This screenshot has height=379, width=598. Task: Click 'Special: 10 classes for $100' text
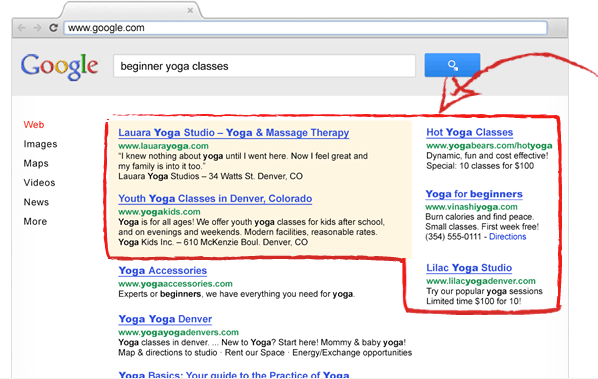480,166
